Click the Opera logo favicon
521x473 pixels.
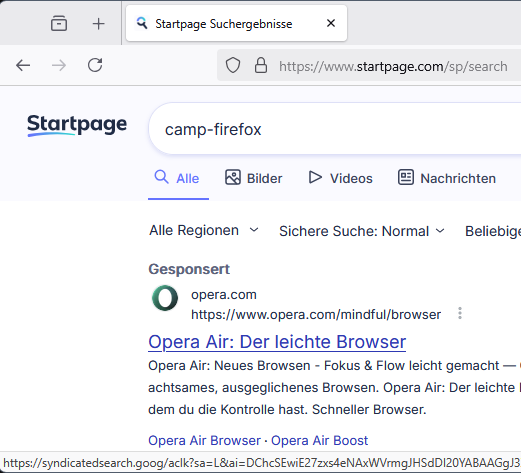(x=165, y=298)
